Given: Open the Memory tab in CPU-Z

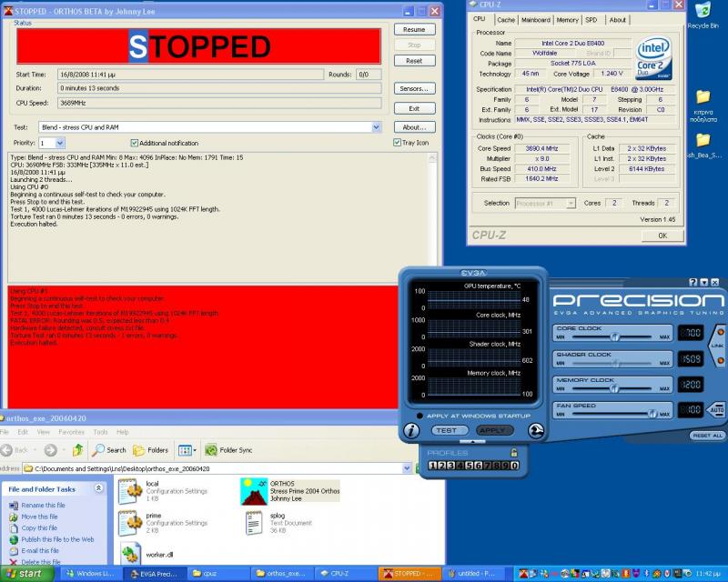Looking at the screenshot, I should click(567, 20).
